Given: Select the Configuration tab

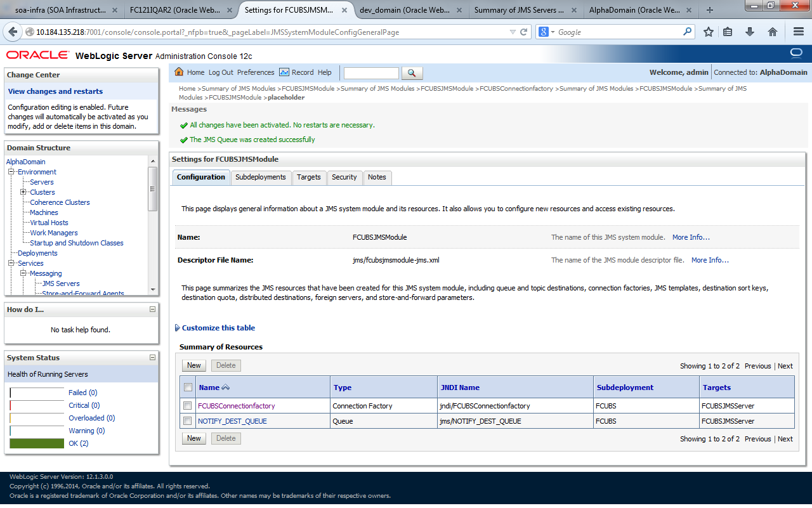Looking at the screenshot, I should [x=201, y=178].
